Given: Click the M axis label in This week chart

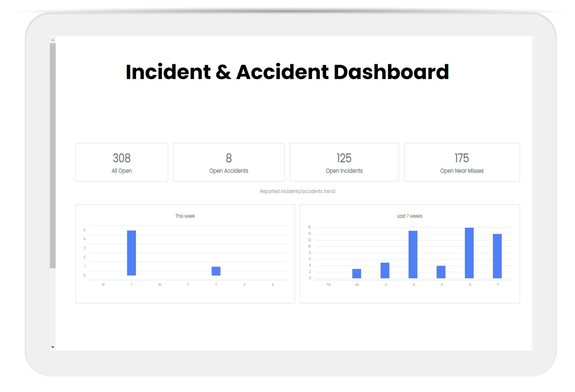Looking at the screenshot, I should tap(103, 284).
